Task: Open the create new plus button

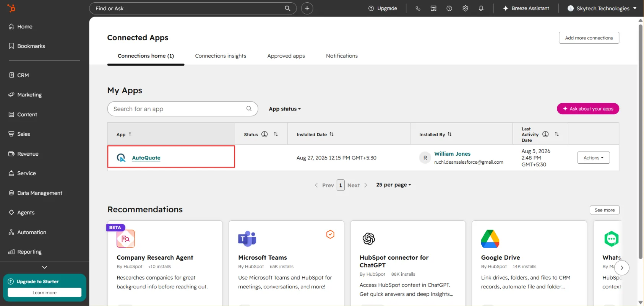Action: (x=307, y=8)
